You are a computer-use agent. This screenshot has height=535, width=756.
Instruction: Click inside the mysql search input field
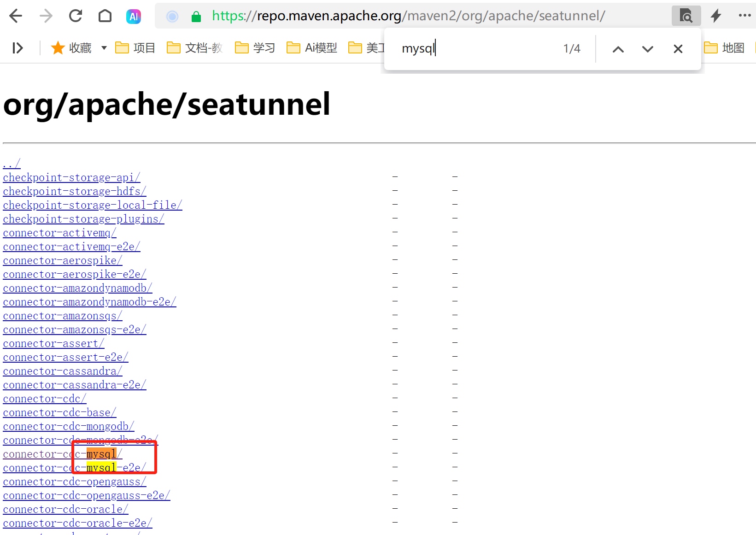[461, 48]
